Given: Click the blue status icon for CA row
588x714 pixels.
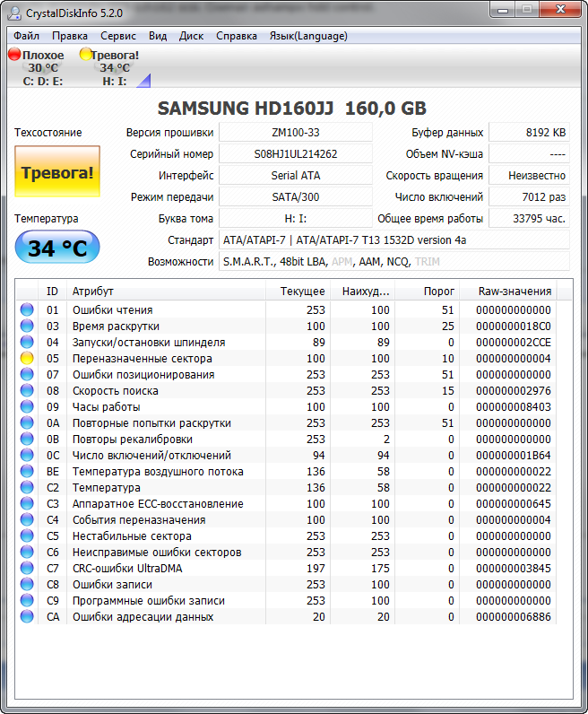Looking at the screenshot, I should point(27,617).
